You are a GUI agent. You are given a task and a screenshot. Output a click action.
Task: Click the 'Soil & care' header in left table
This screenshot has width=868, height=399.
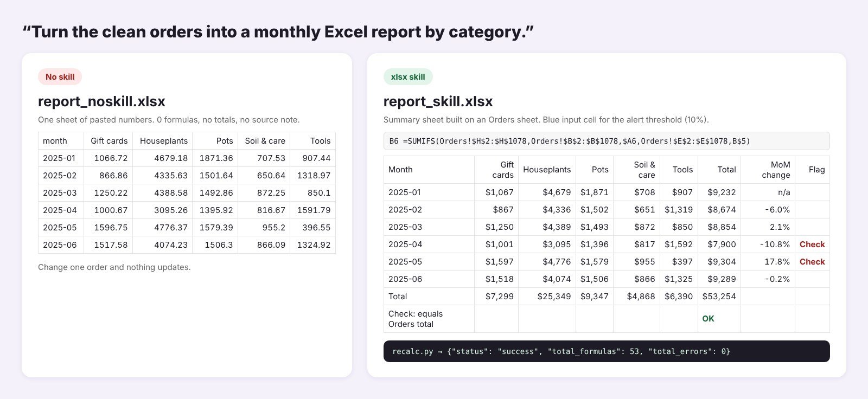click(x=264, y=141)
